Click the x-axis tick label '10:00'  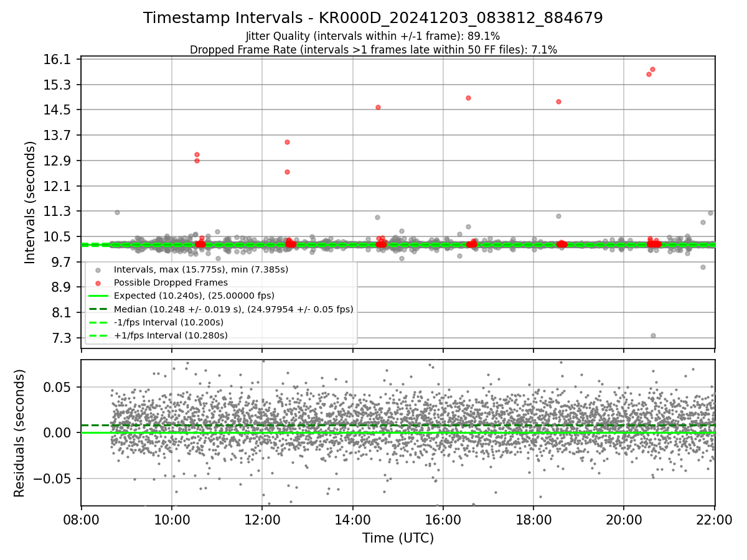click(172, 520)
